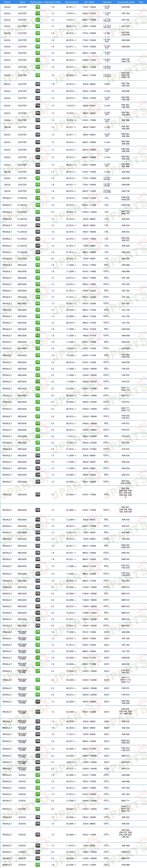Click the '12.2008 ->' production date cell

coord(71,801)
